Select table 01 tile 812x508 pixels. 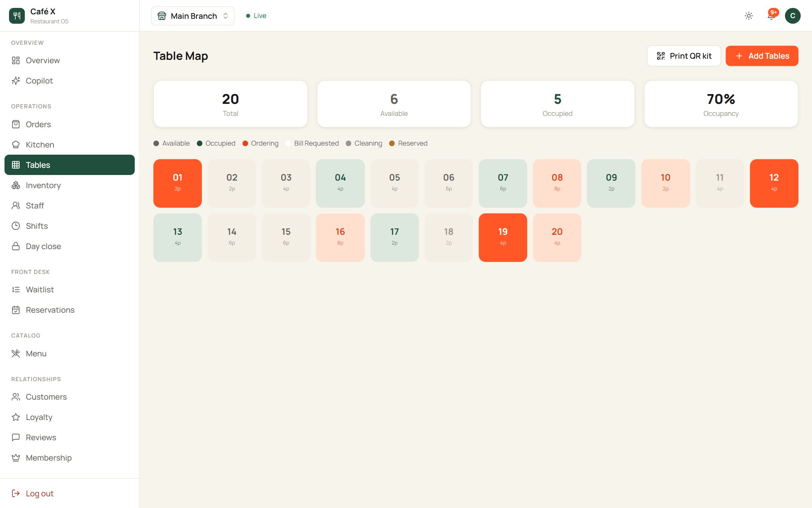pyautogui.click(x=177, y=183)
